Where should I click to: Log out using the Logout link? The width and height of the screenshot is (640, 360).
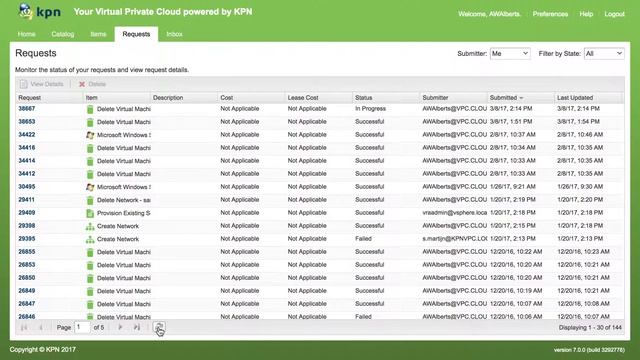614,14
